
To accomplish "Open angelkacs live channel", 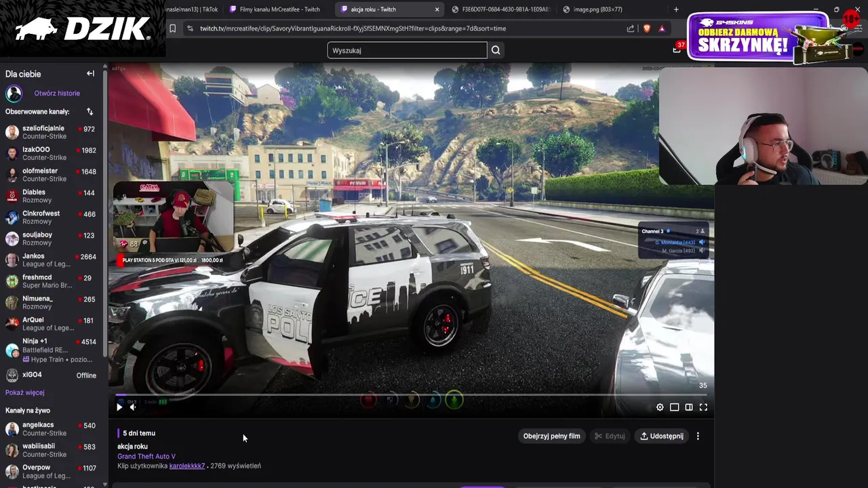I will pos(52,429).
